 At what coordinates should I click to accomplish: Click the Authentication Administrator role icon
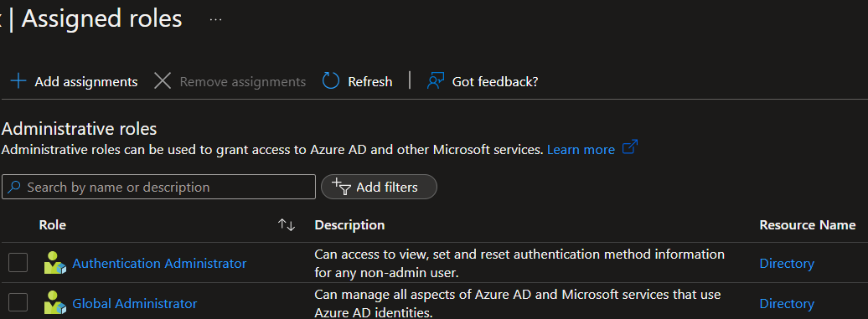coord(54,263)
